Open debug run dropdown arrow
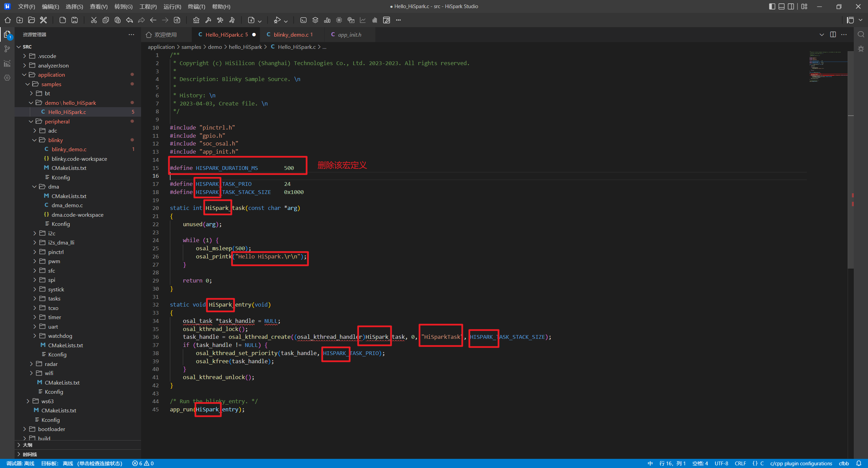868x468 pixels. [x=286, y=21]
